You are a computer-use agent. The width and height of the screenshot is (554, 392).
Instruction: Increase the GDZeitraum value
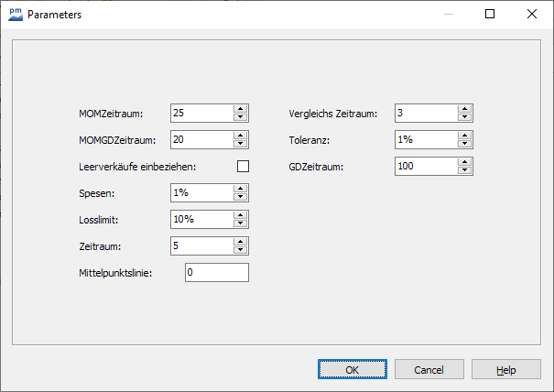coord(464,161)
